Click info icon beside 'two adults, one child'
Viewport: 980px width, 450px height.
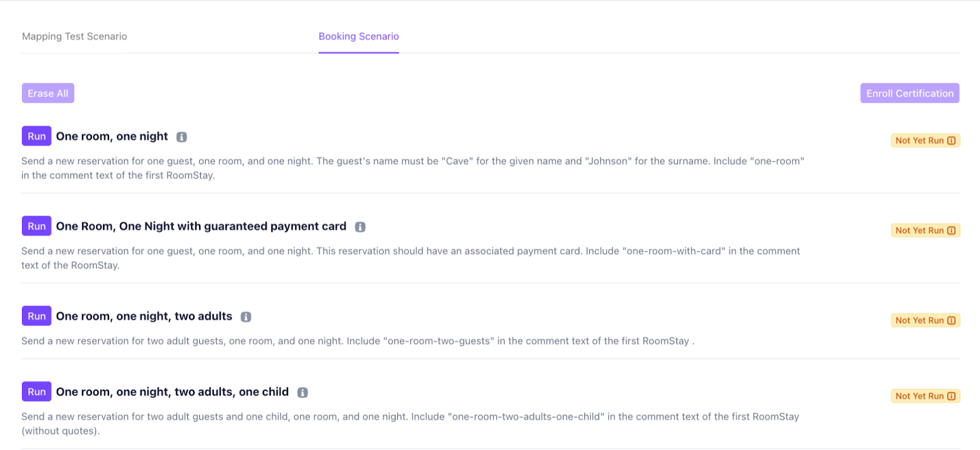(303, 392)
